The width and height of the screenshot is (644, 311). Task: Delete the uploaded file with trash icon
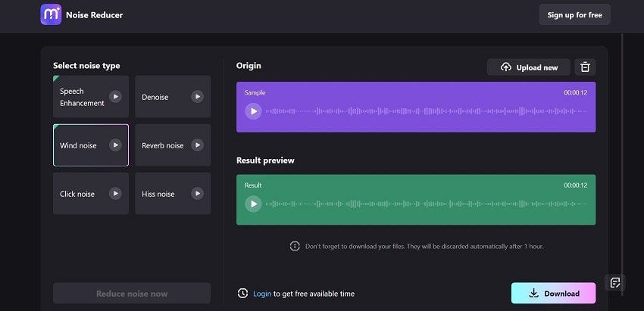pyautogui.click(x=585, y=67)
